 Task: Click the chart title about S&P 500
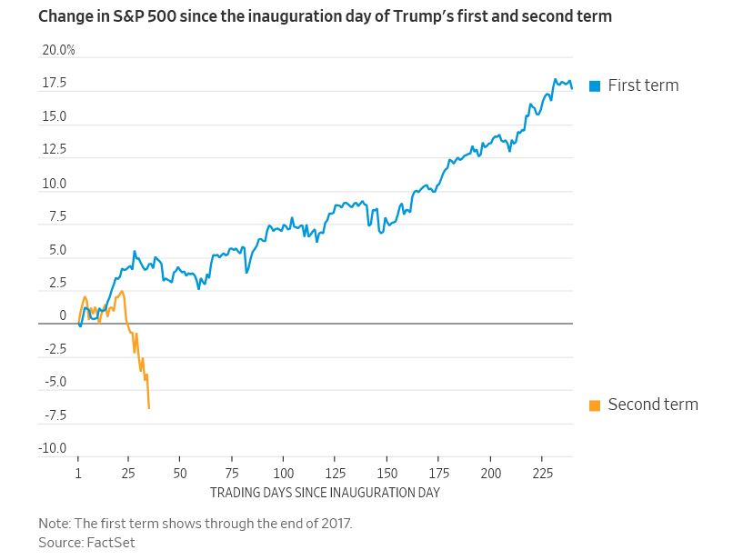coord(325,16)
